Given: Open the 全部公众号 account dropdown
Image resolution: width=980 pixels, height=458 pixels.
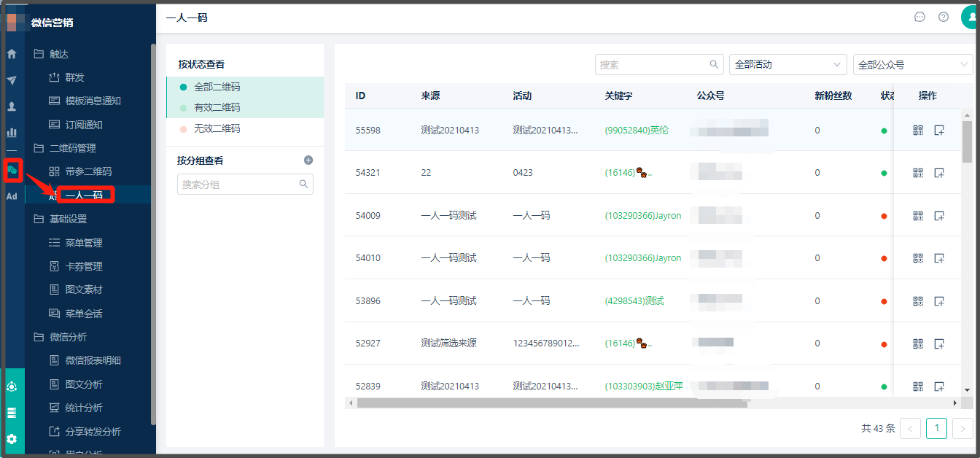Looking at the screenshot, I should point(913,64).
